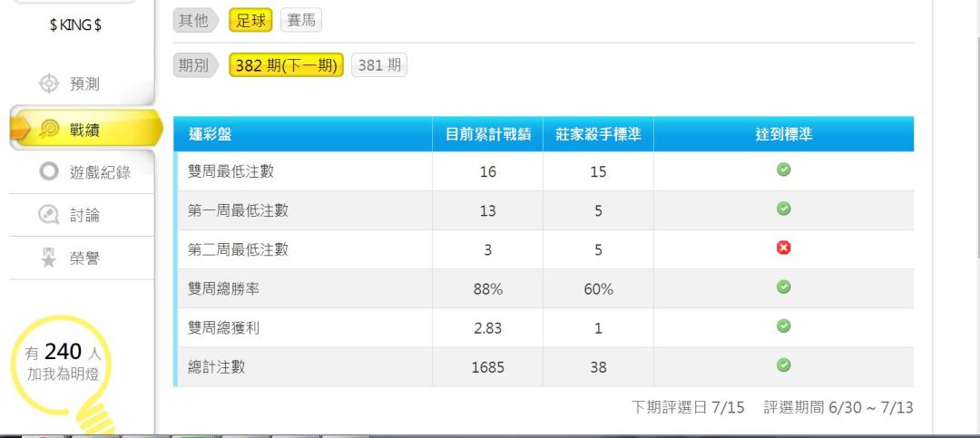The image size is (980, 438).
Task: Click the yellow light bulb 明燈 badge
Action: 64,375
